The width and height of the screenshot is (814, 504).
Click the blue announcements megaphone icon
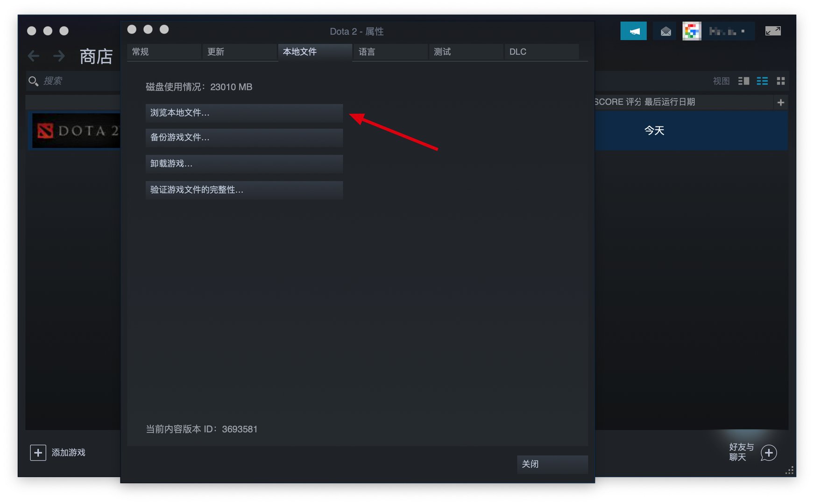(x=633, y=31)
